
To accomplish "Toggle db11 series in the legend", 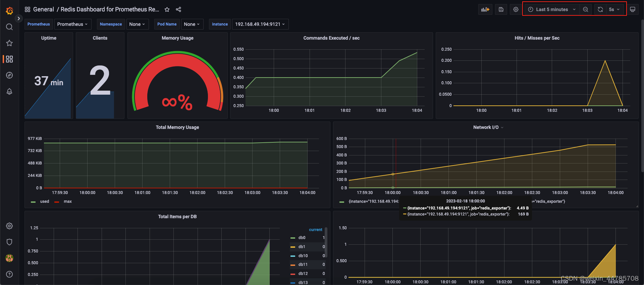I will click(303, 265).
